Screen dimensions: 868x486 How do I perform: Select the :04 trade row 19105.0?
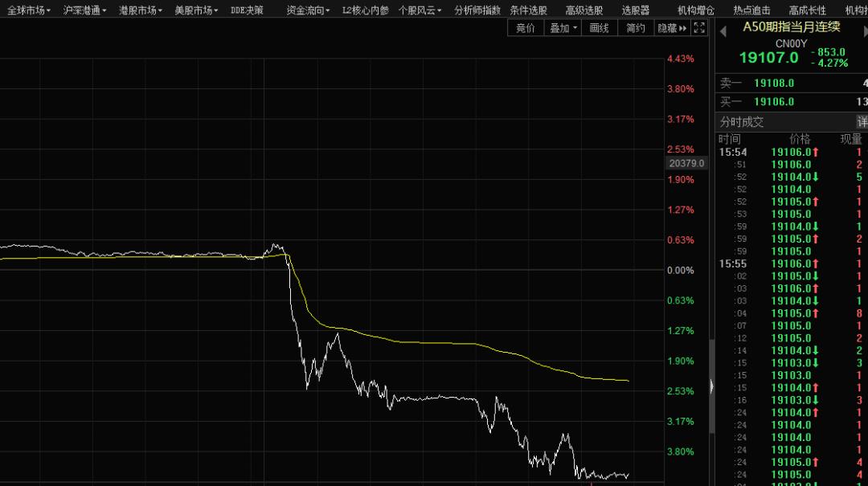tap(792, 313)
